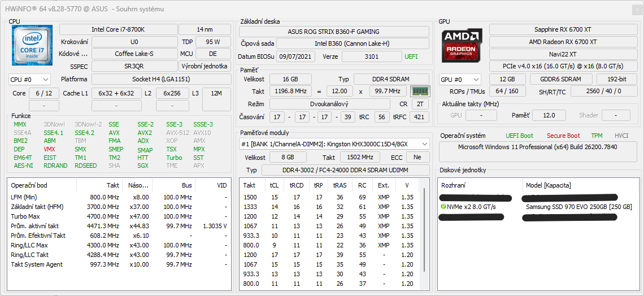The image size is (644, 296).
Task: Close the HWiNFO summary window
Action: point(637,10)
